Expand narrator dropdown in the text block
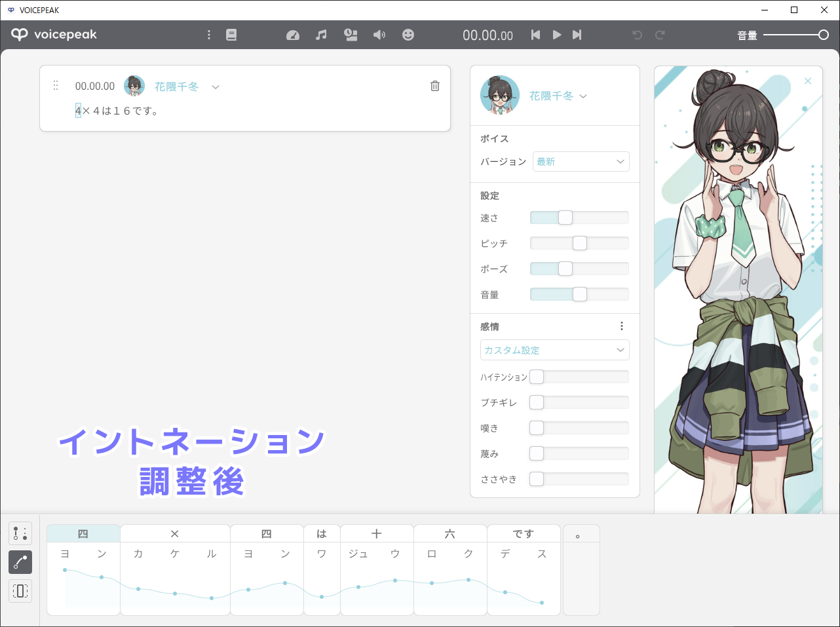This screenshot has height=627, width=840. (216, 86)
